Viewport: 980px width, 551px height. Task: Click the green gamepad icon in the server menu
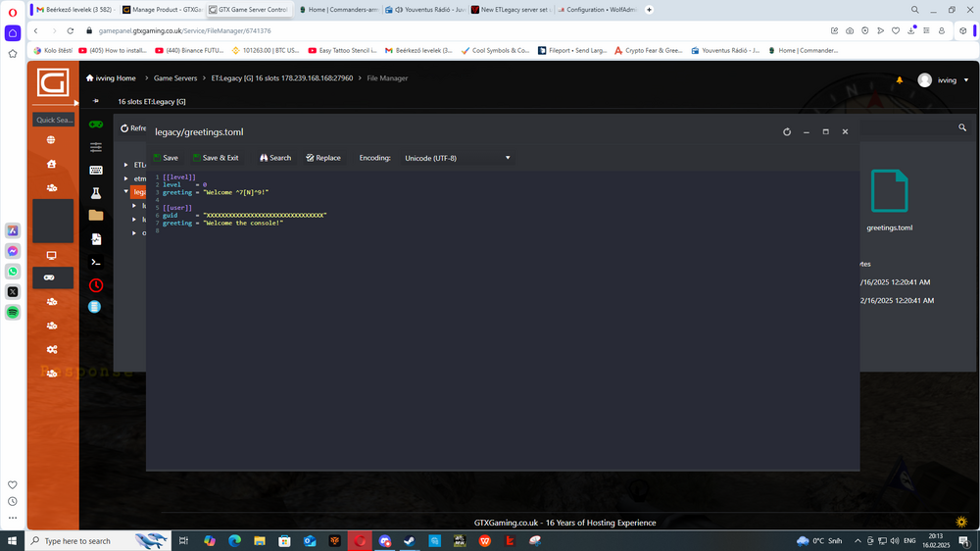[x=96, y=125]
